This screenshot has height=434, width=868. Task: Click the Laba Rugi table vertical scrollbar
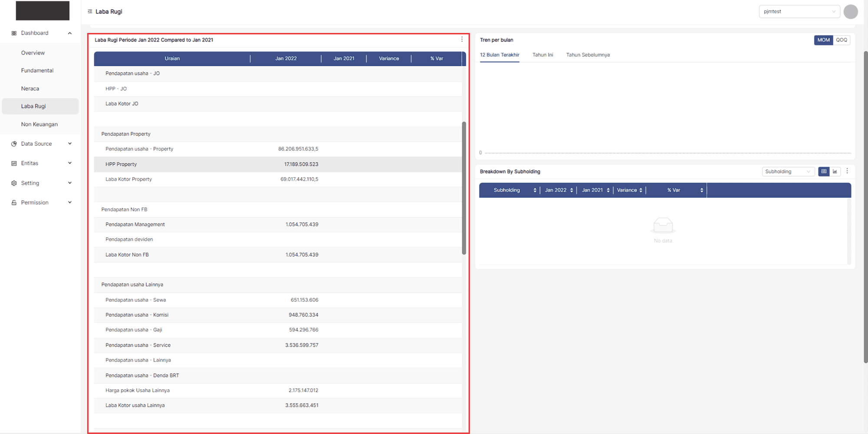point(464,188)
